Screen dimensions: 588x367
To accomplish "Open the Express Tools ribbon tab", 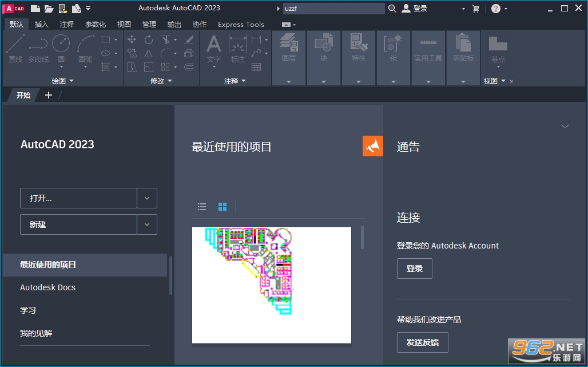I will point(241,25).
